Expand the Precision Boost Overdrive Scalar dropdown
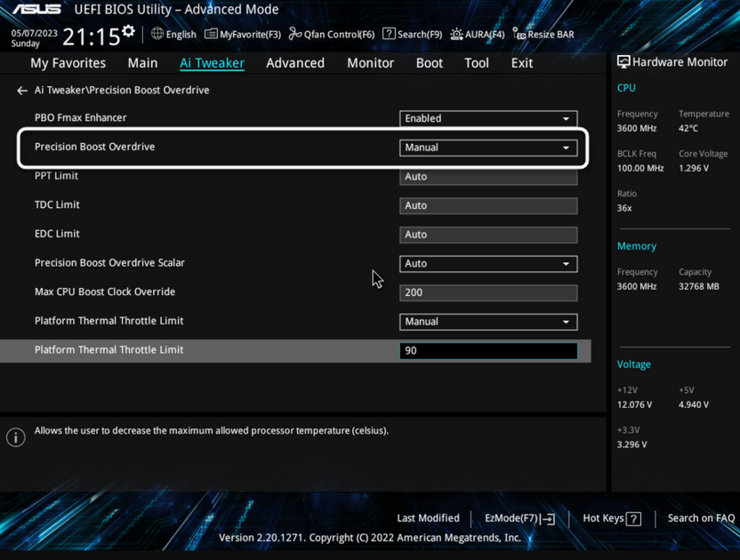This screenshot has width=740, height=560. point(488,264)
